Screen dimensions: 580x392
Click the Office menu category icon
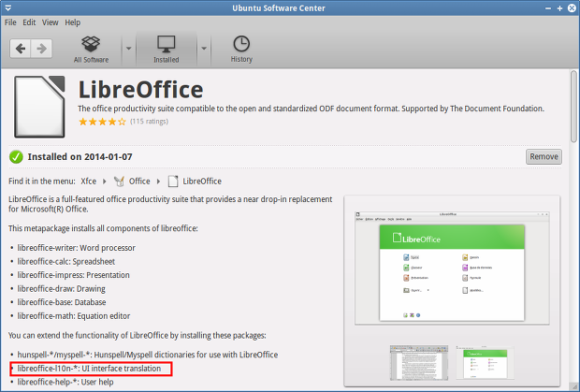point(119,181)
